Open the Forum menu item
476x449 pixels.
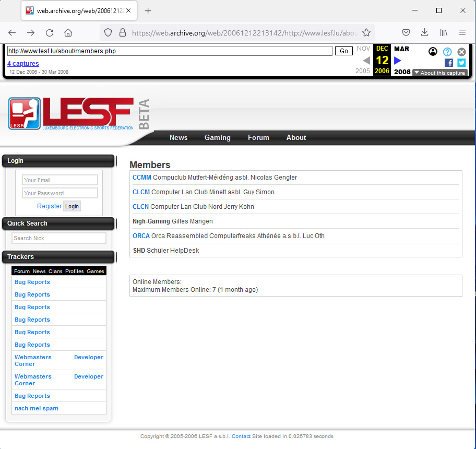click(x=258, y=137)
